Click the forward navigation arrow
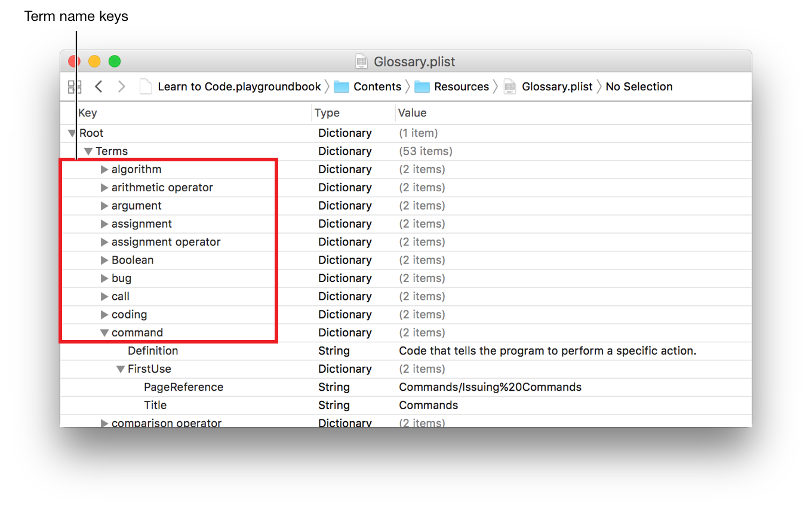The height and width of the screenshot is (509, 812). 122,87
